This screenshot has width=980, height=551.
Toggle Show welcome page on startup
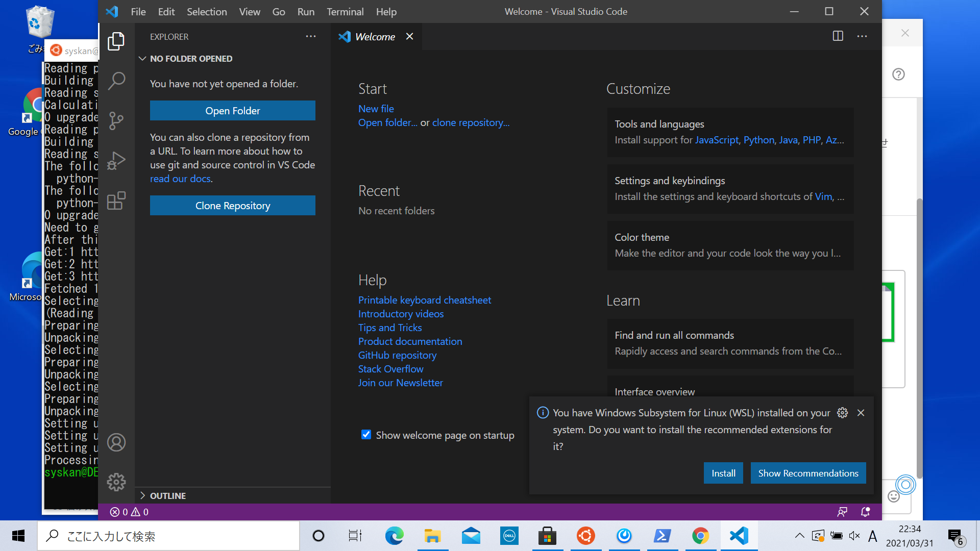click(x=366, y=435)
